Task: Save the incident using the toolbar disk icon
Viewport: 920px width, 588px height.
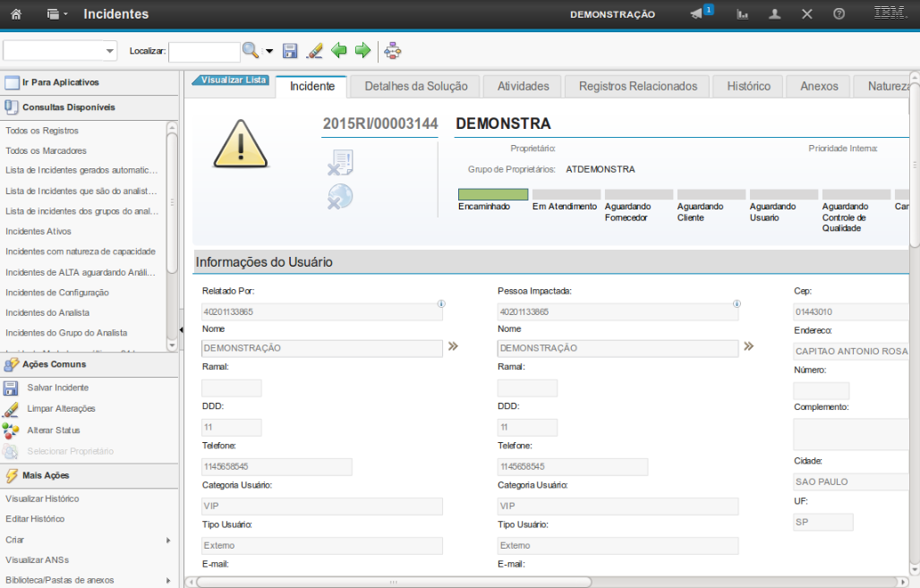Action: point(290,51)
